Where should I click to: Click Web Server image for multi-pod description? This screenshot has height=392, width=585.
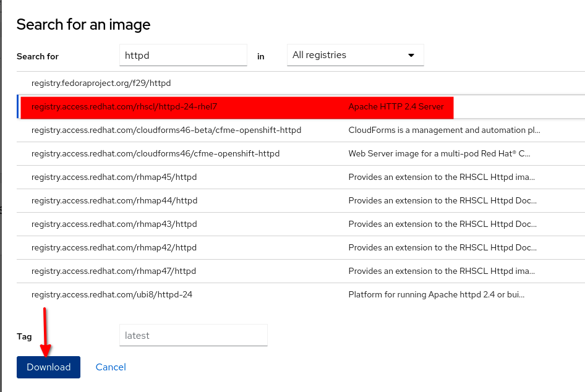pos(439,154)
